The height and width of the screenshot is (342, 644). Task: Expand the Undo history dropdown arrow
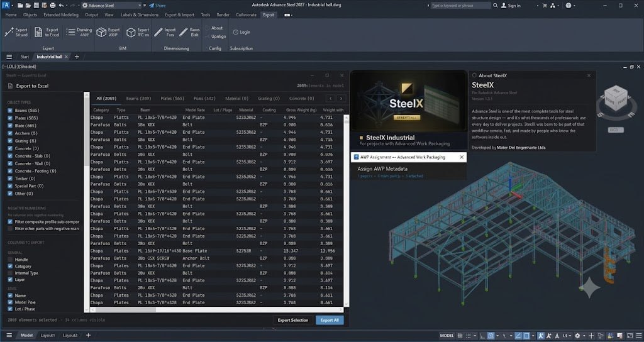tap(67, 5)
